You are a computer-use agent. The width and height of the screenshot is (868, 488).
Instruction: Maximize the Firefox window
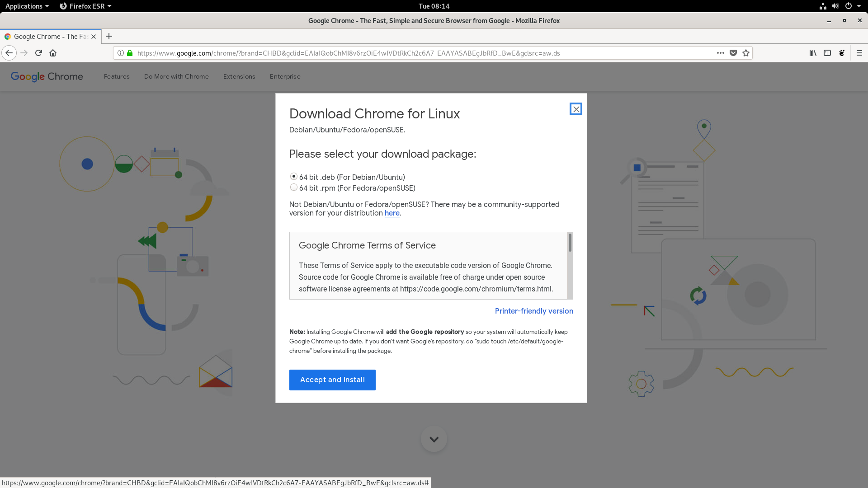tap(844, 21)
